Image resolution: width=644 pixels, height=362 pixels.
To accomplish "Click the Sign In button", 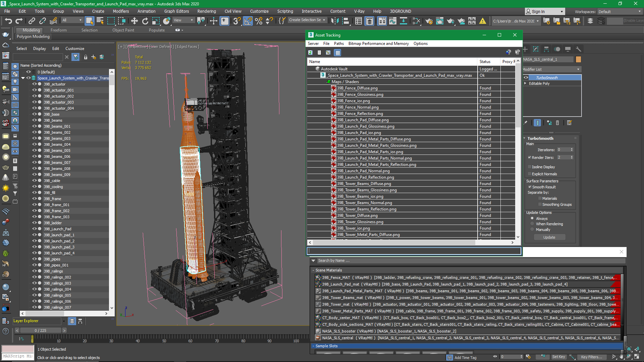I will coord(545,11).
